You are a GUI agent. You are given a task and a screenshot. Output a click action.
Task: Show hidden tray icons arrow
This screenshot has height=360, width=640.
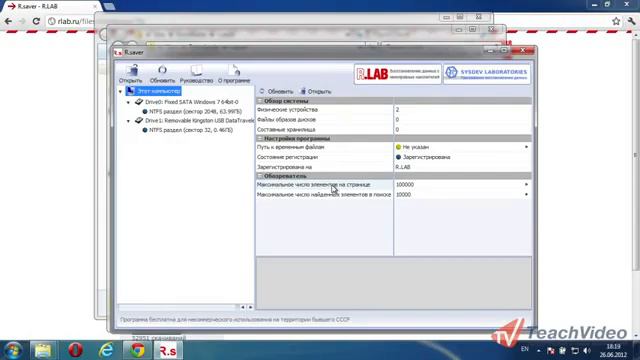(539, 351)
